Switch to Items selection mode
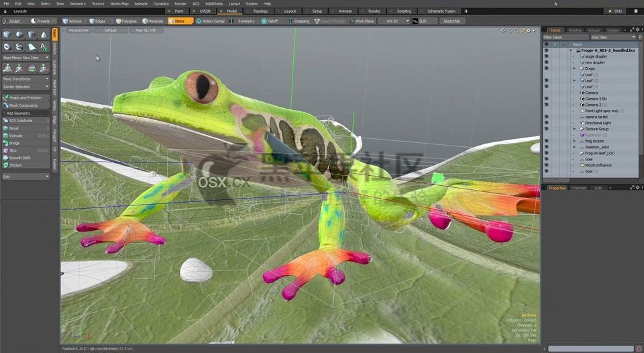The image size is (644, 353). (x=180, y=21)
